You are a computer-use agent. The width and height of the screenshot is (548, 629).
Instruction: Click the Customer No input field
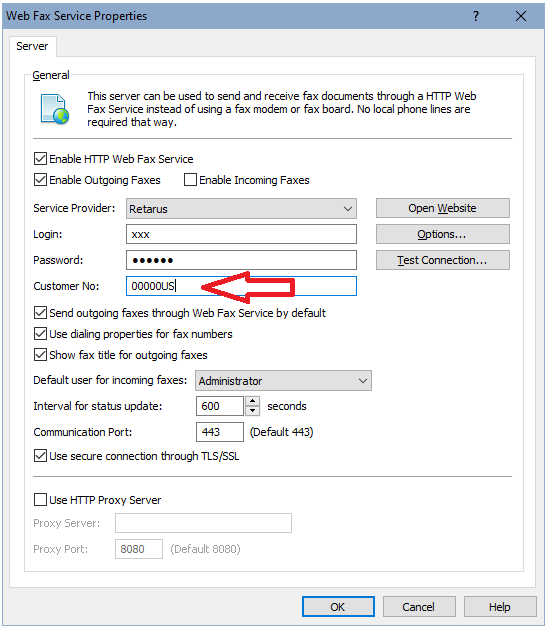click(x=241, y=286)
